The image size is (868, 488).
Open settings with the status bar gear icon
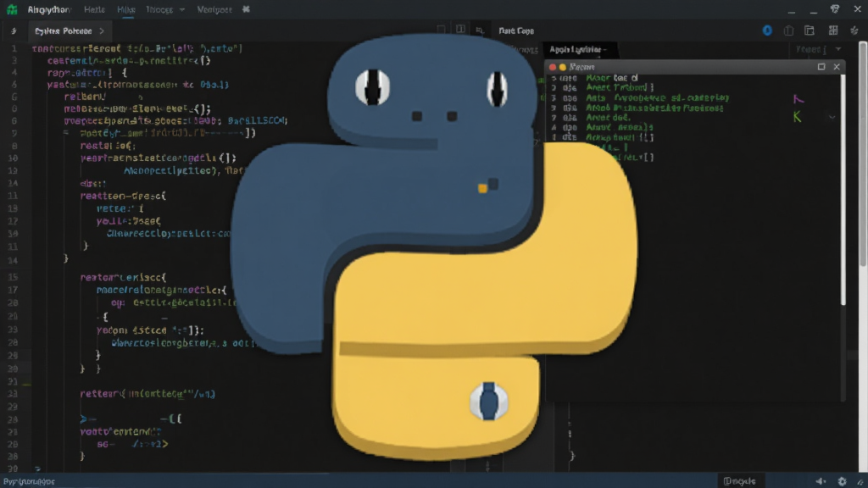842,481
